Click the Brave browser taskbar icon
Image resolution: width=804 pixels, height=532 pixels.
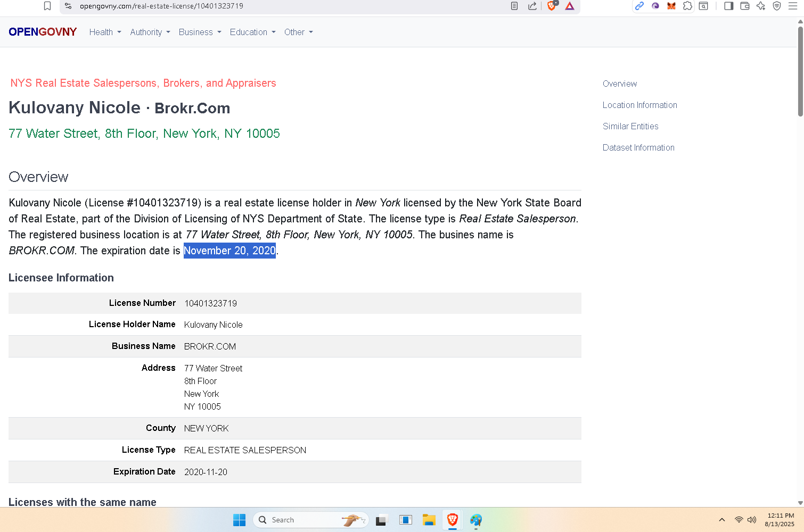coord(453,520)
